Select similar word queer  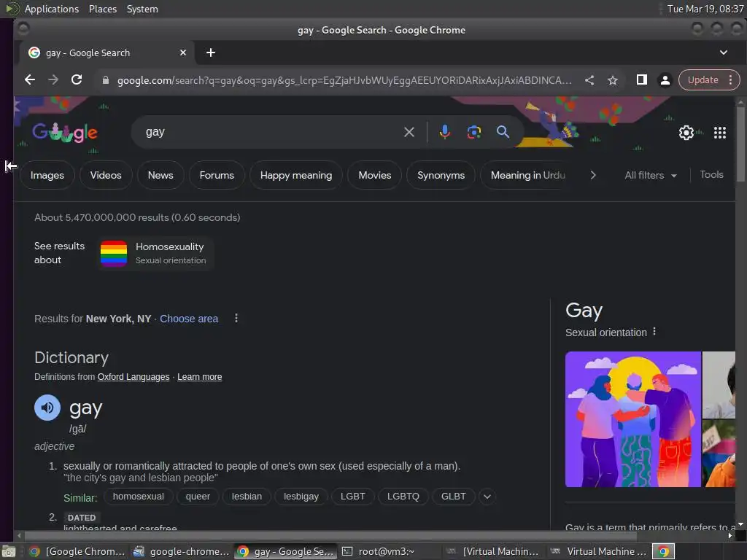[198, 496]
